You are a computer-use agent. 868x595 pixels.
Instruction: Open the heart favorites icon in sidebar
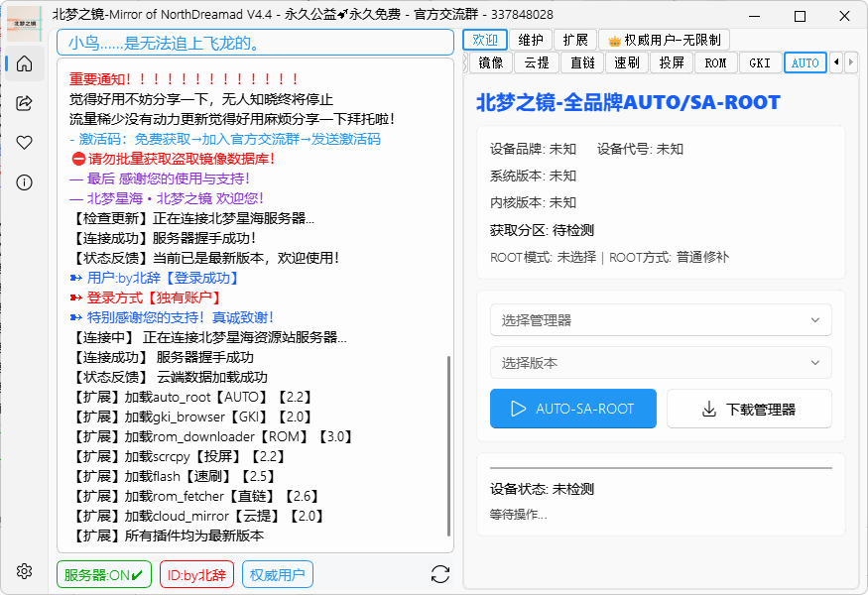coord(24,142)
